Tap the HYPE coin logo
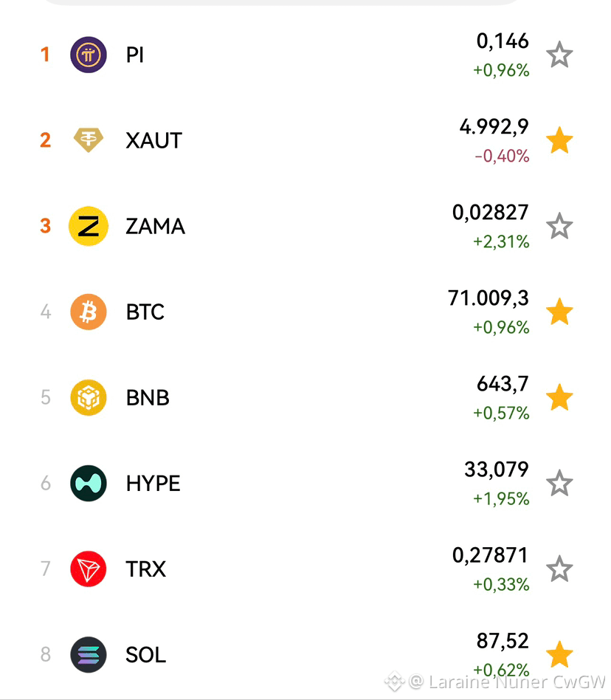 point(89,483)
